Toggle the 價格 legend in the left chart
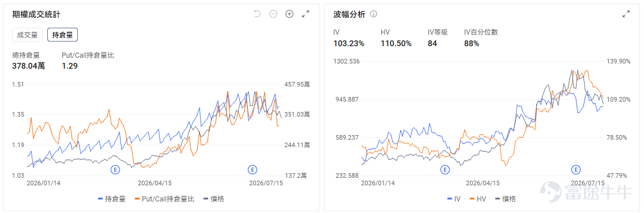Viewport: 644px width, 213px height. coord(214,199)
